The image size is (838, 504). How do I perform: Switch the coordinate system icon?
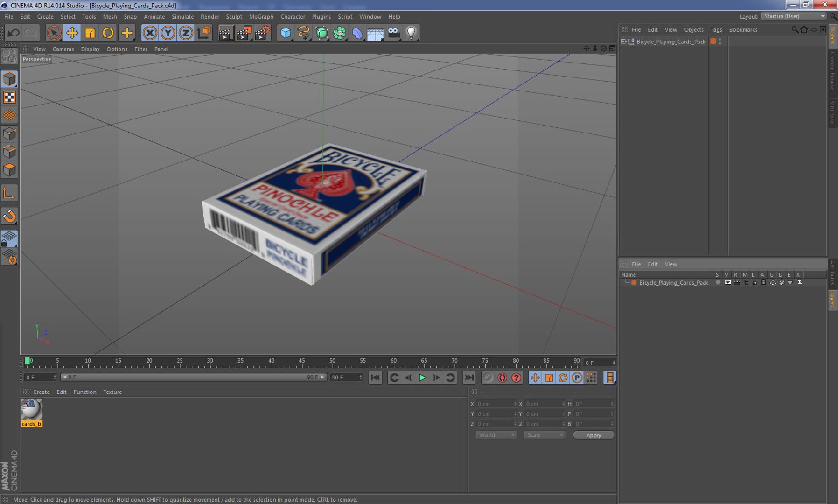204,33
